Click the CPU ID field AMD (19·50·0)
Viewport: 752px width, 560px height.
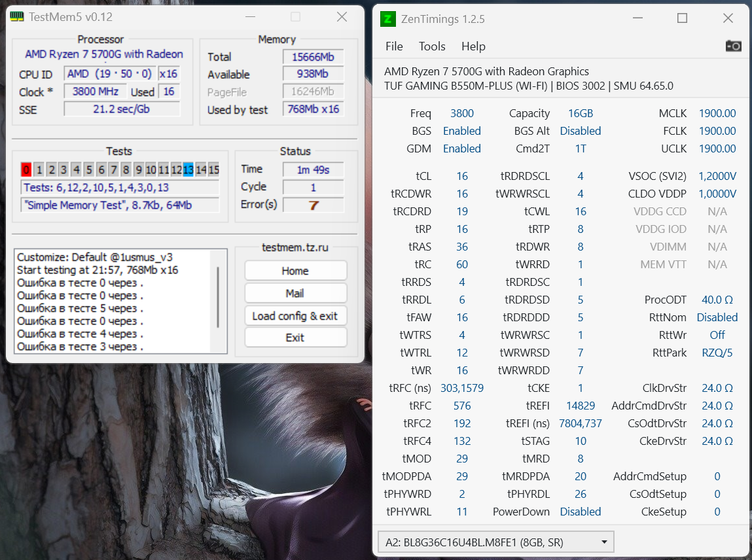pyautogui.click(x=110, y=74)
